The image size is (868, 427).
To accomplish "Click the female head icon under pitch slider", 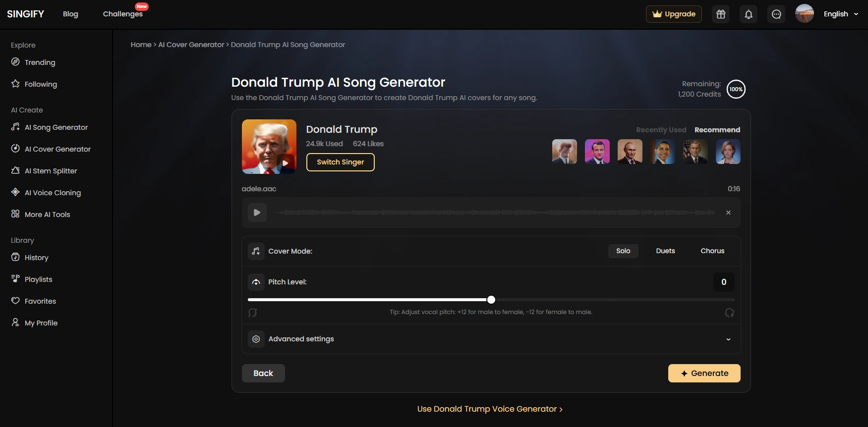I will [729, 313].
